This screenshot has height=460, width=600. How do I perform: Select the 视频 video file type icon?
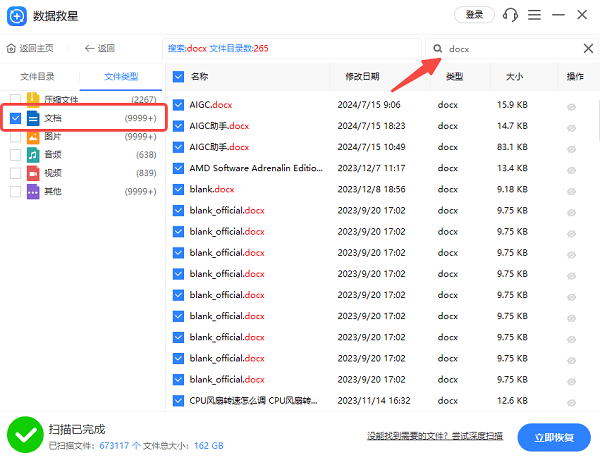click(32, 173)
